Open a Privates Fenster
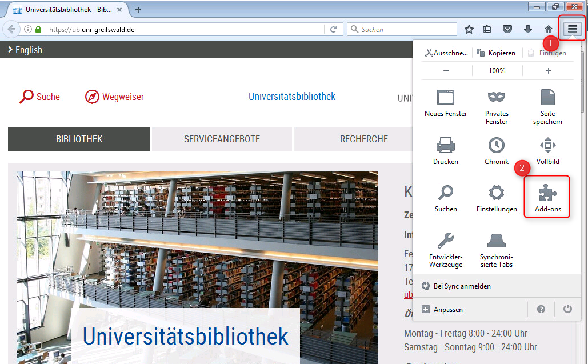 [x=497, y=107]
